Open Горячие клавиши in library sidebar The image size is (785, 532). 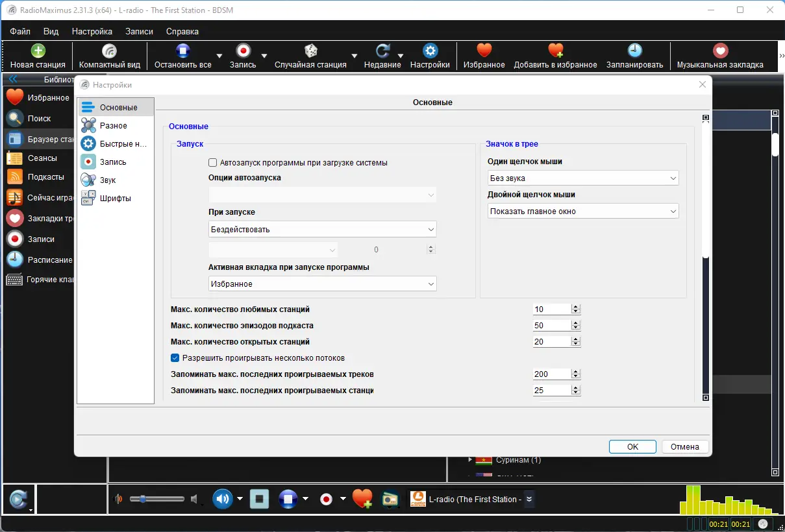pyautogui.click(x=38, y=280)
